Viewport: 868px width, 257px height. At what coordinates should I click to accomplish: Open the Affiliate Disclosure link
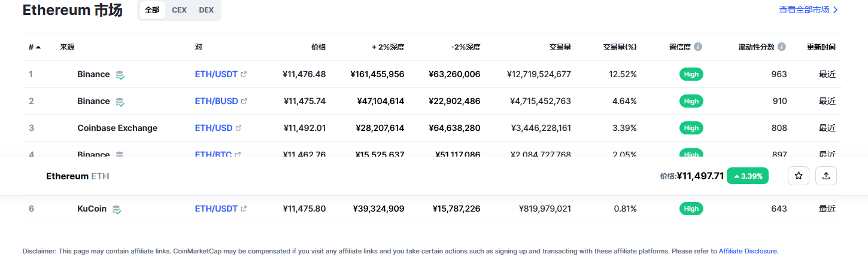pos(748,251)
